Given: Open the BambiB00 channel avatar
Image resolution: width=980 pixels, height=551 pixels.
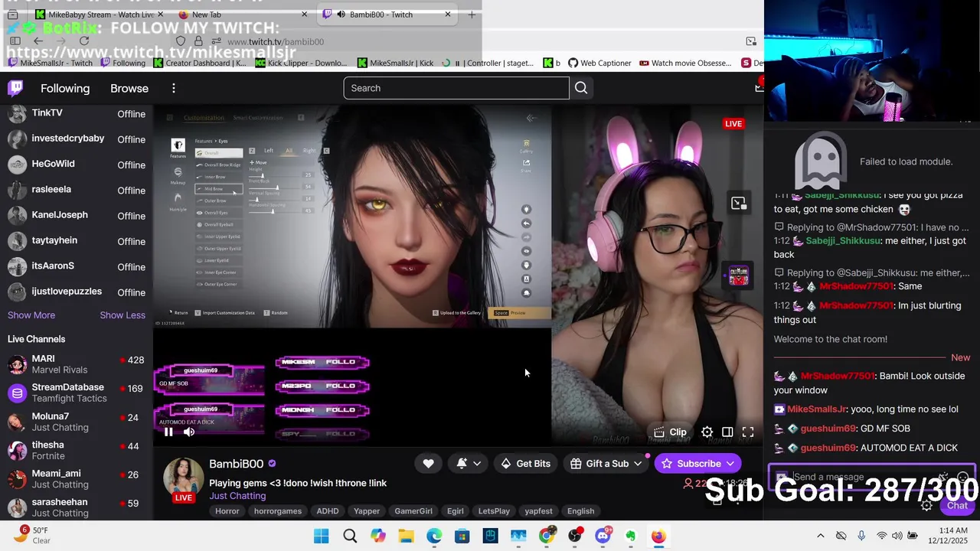Looking at the screenshot, I should coord(183,477).
